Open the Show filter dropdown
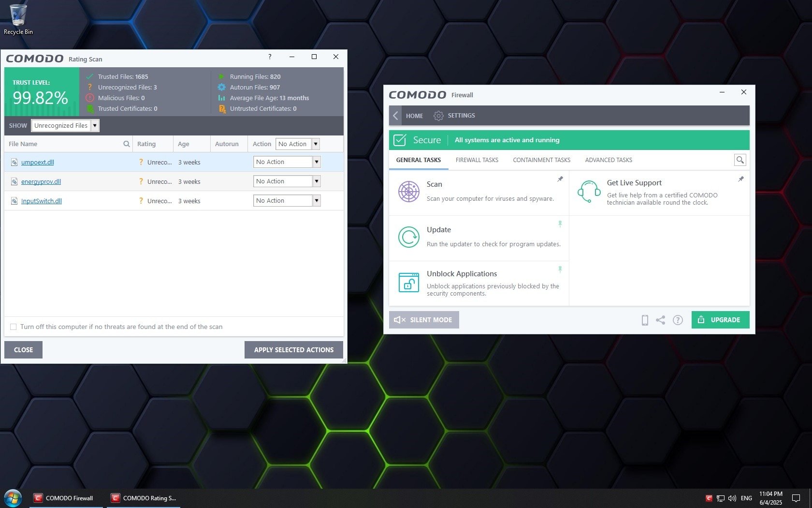 65,125
